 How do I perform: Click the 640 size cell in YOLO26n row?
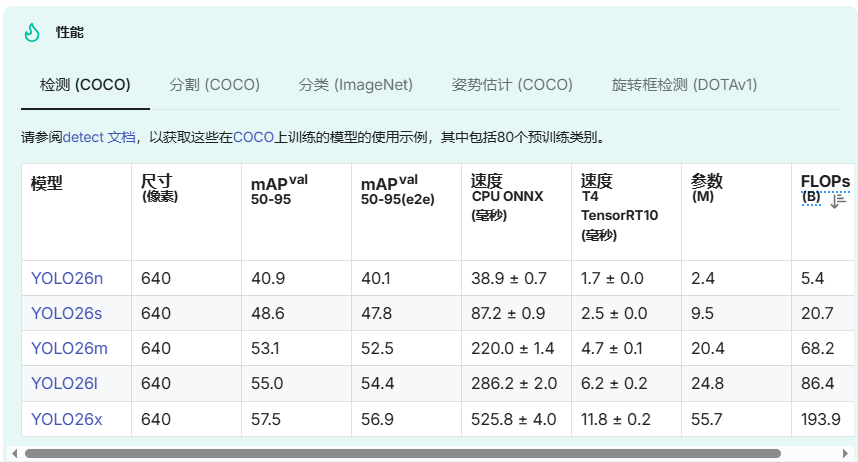187,278
